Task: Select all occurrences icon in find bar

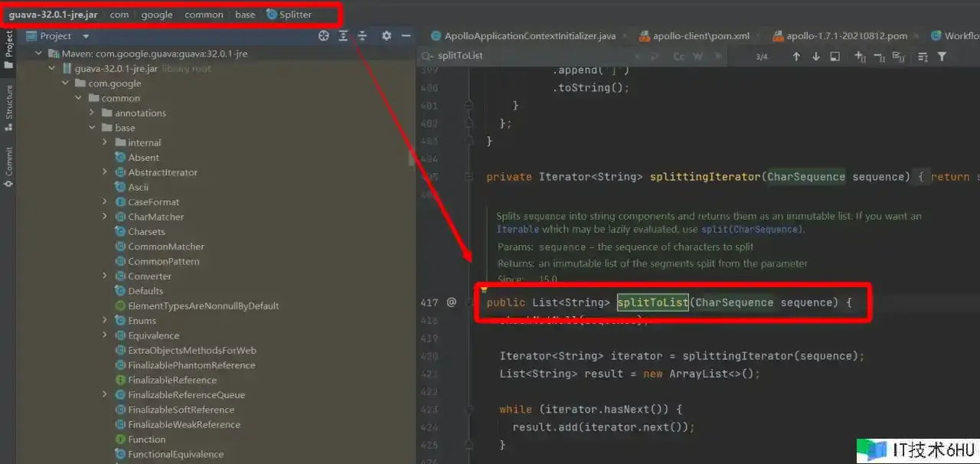Action: pos(898,57)
